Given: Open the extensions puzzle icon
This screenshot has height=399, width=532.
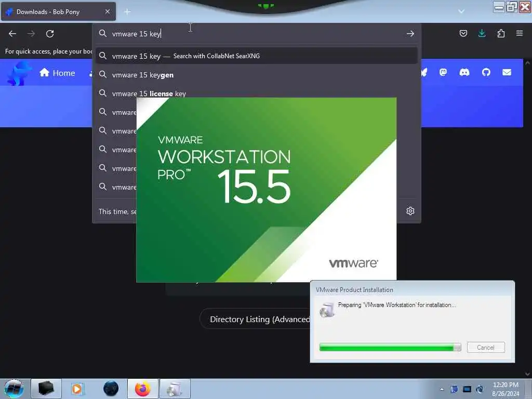Looking at the screenshot, I should click(501, 33).
